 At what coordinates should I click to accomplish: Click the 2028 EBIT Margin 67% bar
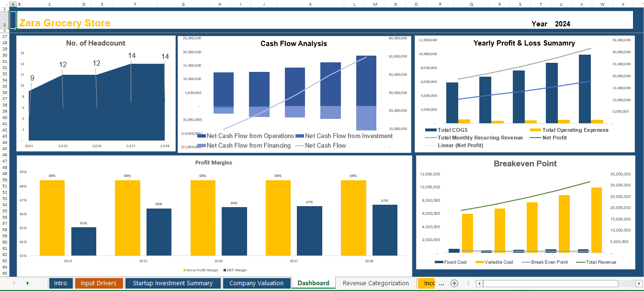coord(385,230)
